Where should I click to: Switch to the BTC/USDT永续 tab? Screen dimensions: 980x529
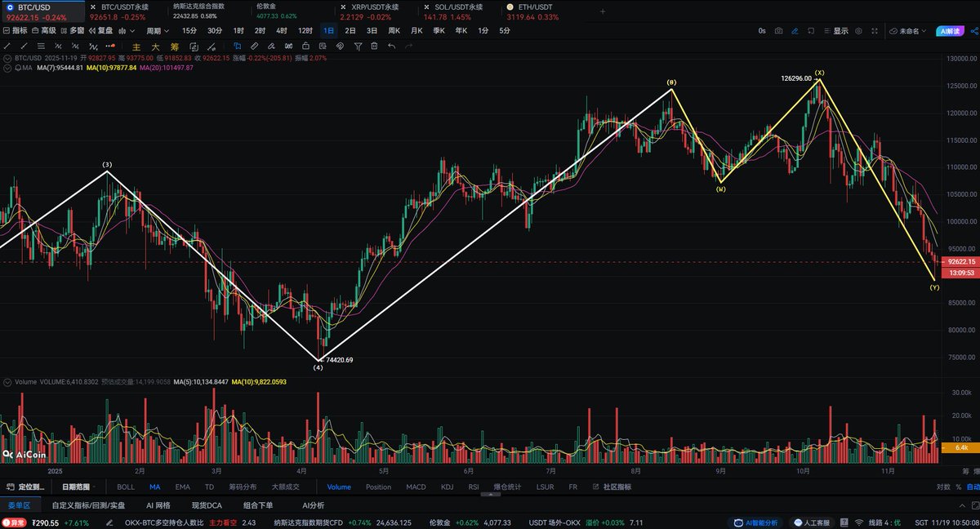point(126,11)
